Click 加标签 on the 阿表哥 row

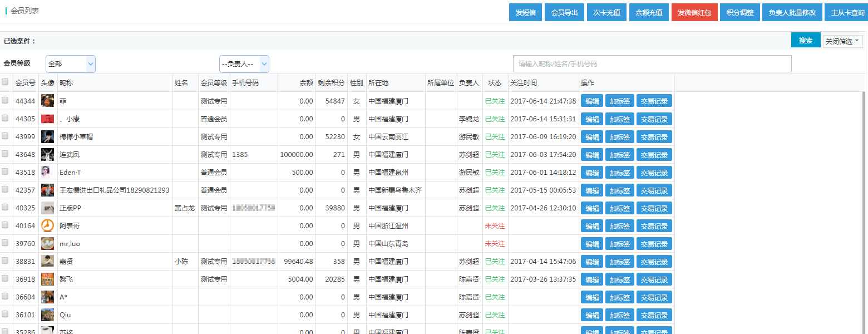click(620, 225)
